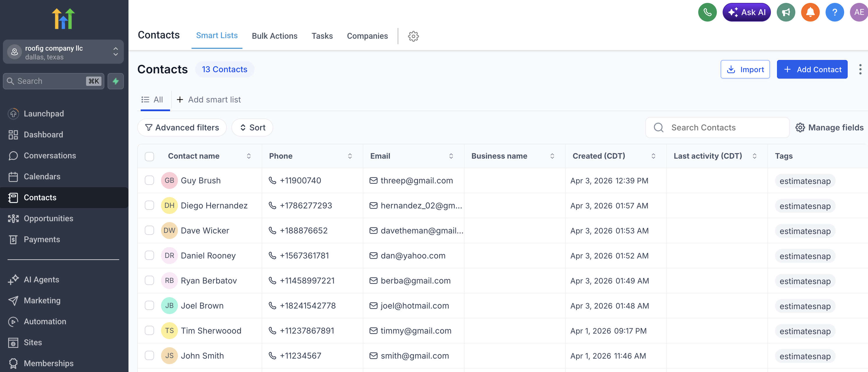Open Manage fields settings gear

point(801,127)
